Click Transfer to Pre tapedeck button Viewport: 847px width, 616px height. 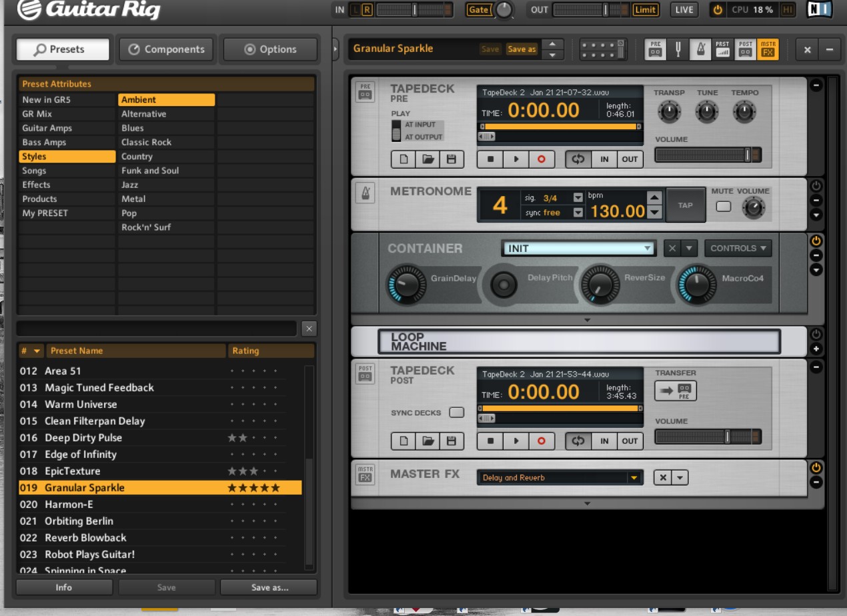point(676,391)
